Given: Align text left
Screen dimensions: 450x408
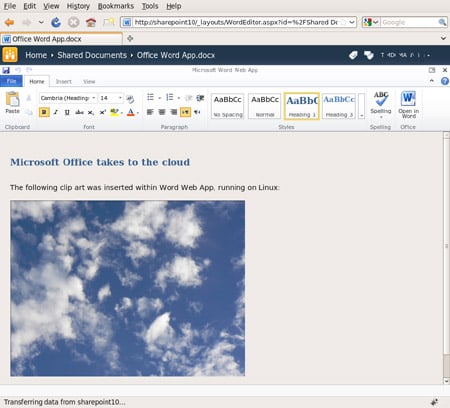Looking at the screenshot, I should pyautogui.click(x=150, y=112).
